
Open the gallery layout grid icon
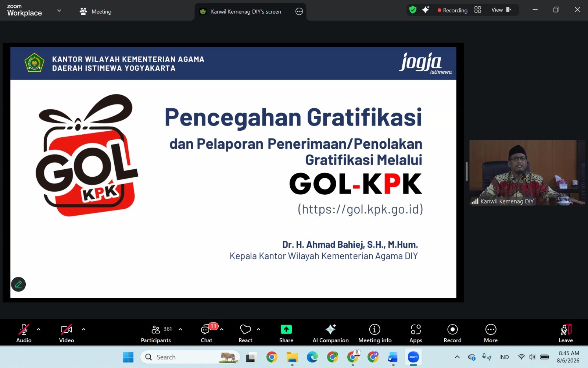point(478,10)
